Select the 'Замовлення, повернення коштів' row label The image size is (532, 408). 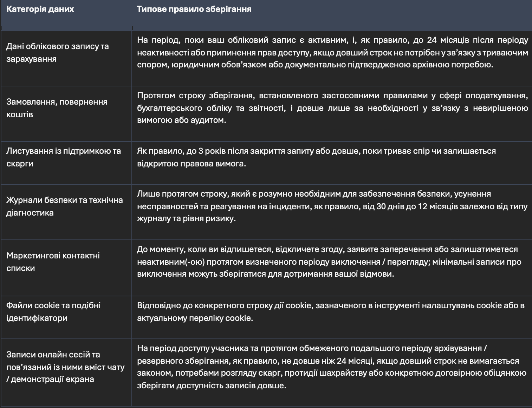(x=57, y=108)
